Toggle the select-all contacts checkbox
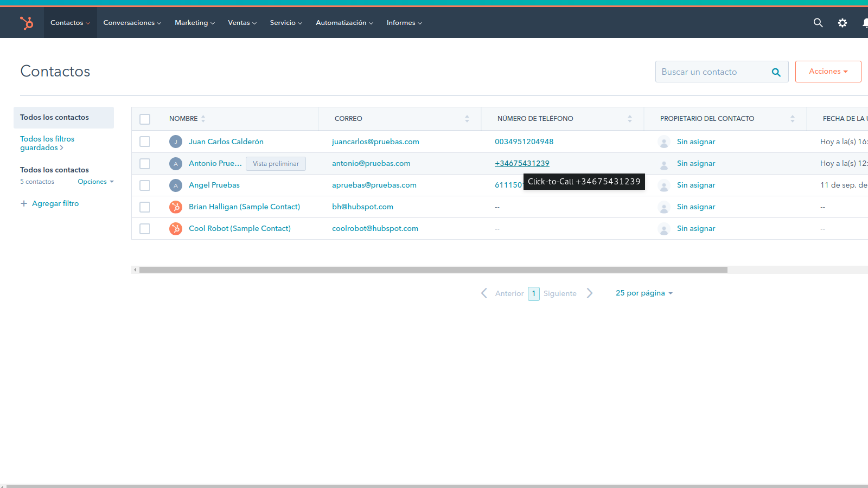Screen dimensions: 868x488 click(x=145, y=119)
